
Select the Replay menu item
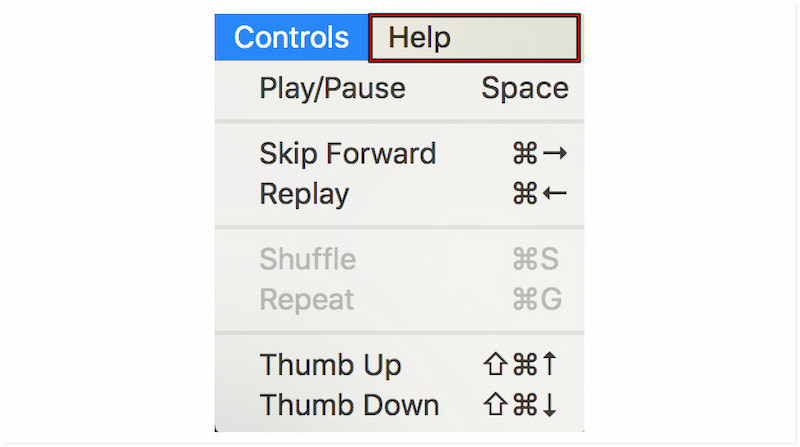coord(304,193)
